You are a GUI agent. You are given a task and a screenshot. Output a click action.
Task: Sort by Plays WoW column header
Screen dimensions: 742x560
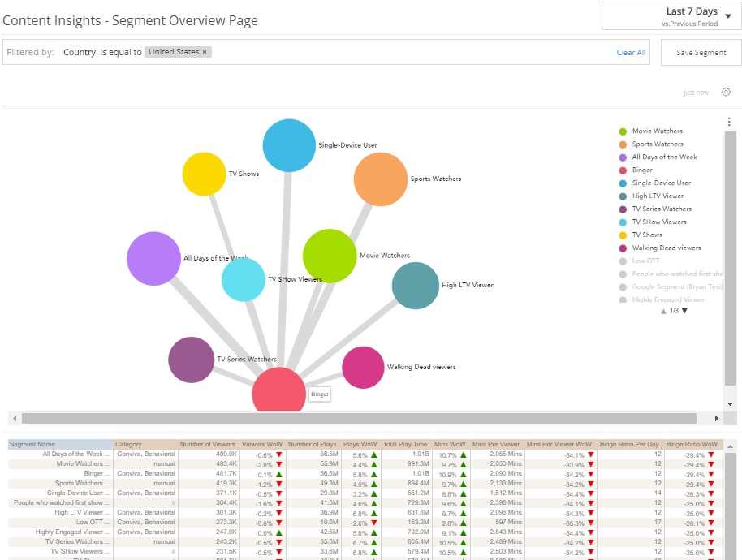[x=360, y=444]
